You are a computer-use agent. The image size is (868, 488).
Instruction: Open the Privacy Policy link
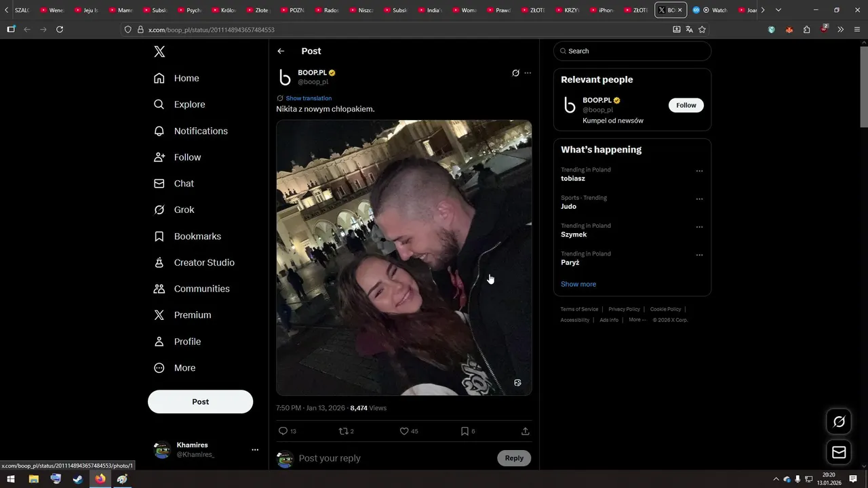click(624, 309)
